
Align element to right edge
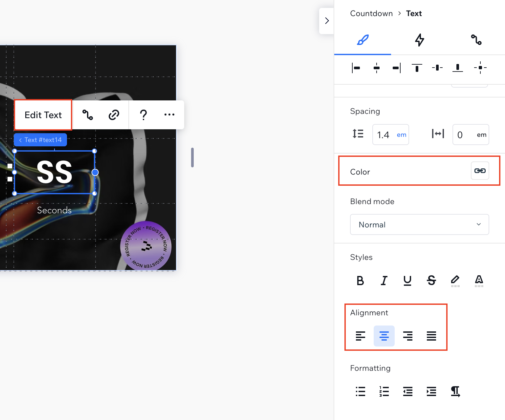pos(397,68)
